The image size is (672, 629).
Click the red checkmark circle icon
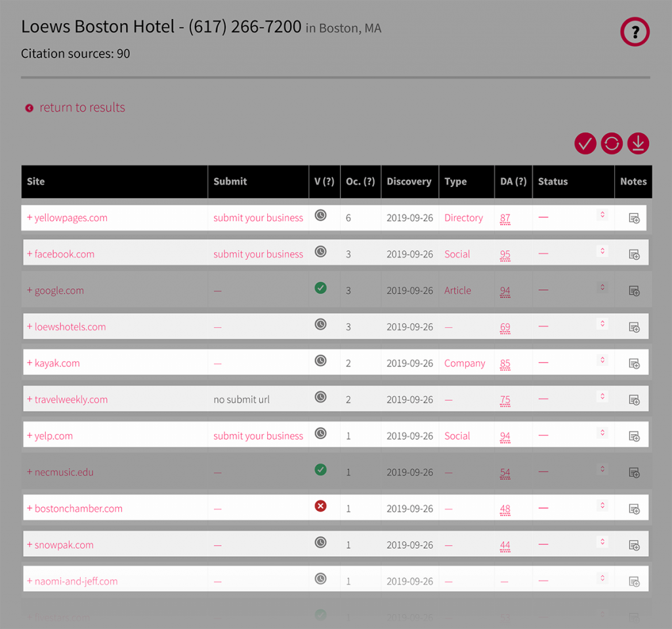point(585,143)
